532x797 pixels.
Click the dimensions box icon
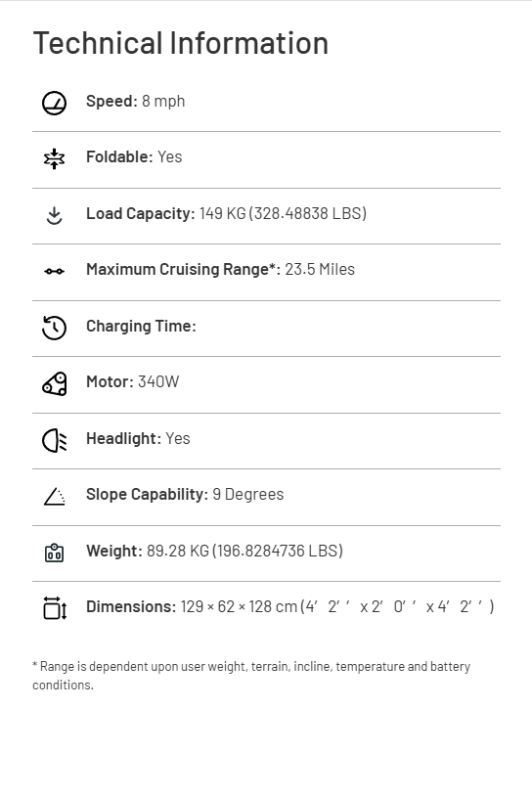(55, 608)
